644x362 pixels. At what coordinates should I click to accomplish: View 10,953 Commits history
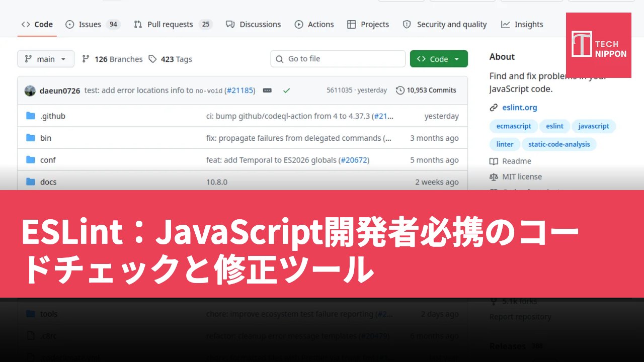426,90
